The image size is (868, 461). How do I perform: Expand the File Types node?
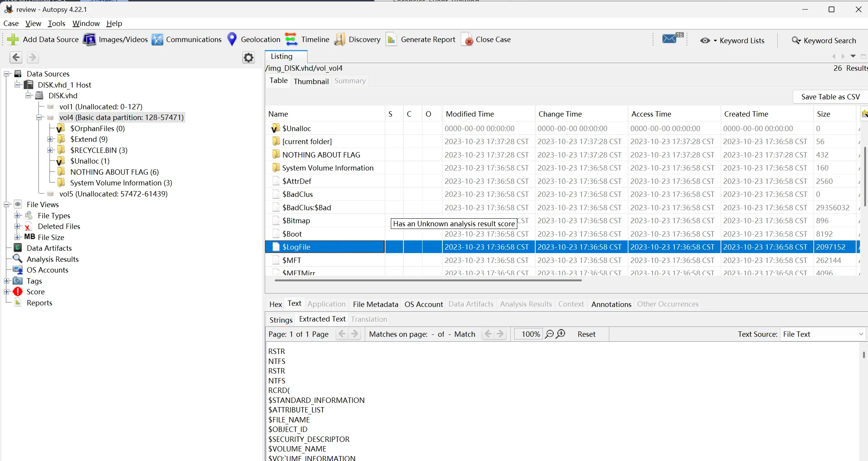[18, 216]
